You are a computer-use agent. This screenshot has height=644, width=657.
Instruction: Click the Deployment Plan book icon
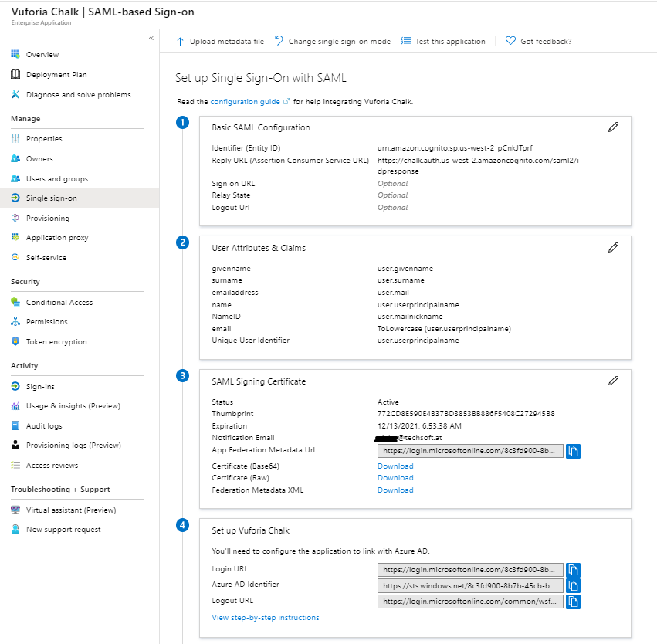(x=15, y=74)
